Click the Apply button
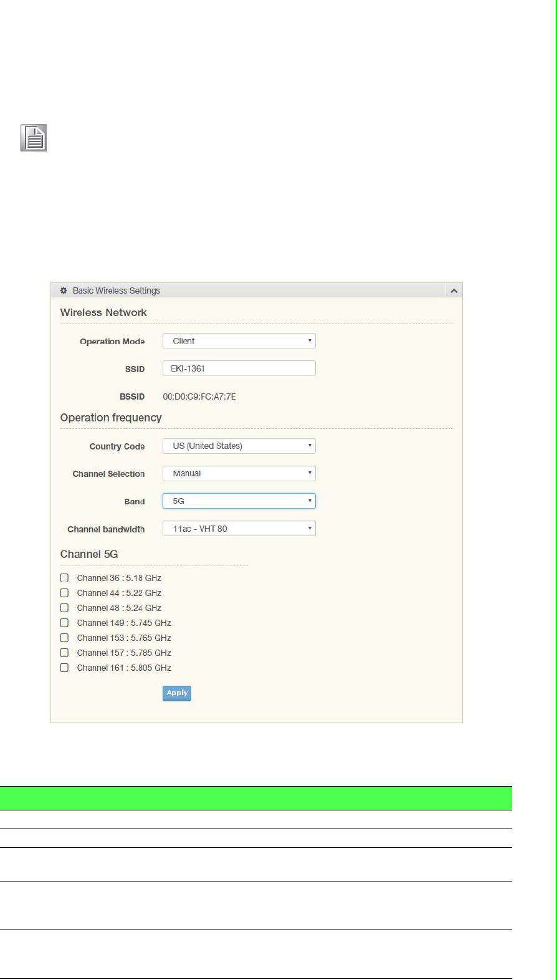The width and height of the screenshot is (557, 980). [x=177, y=693]
